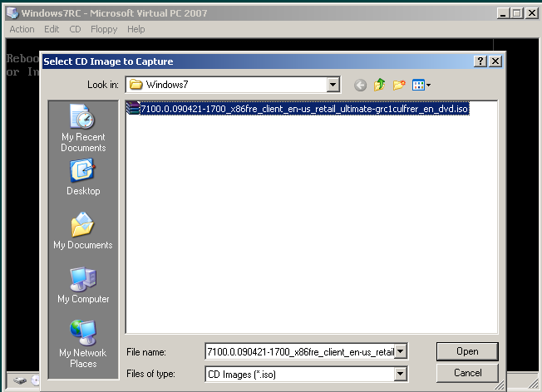Expand the Look in dropdown

tap(333, 85)
